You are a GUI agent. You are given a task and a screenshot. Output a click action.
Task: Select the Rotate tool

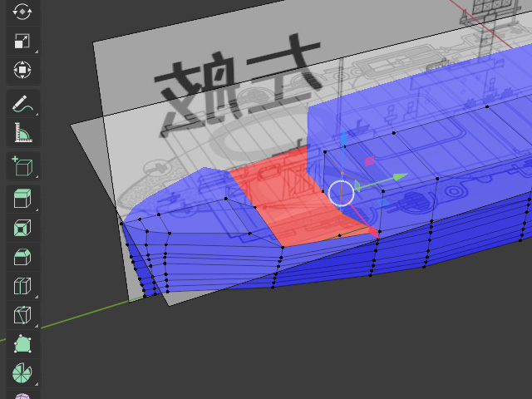pyautogui.click(x=22, y=11)
